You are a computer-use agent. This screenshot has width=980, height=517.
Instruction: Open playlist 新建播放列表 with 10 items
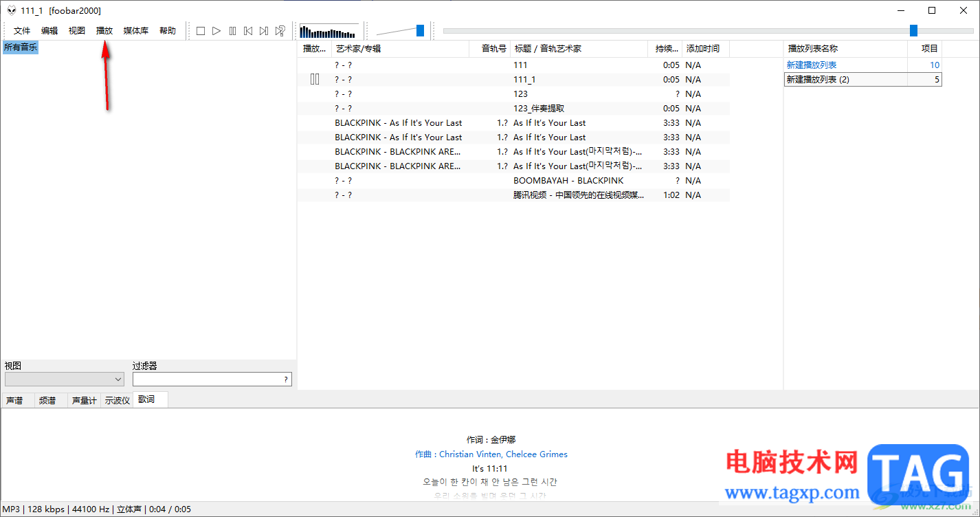(x=862, y=65)
